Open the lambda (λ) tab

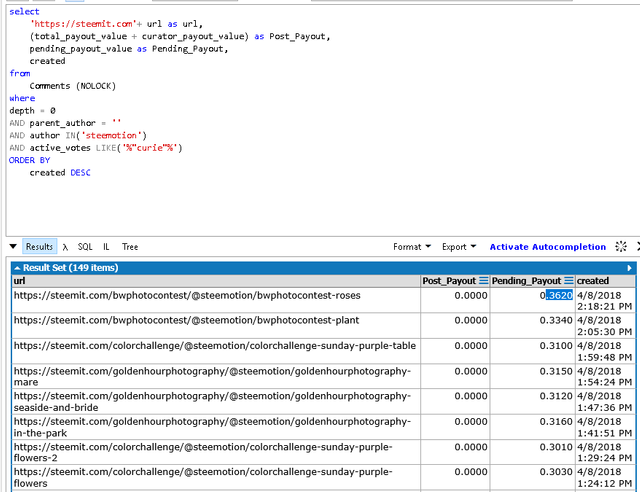(65, 247)
